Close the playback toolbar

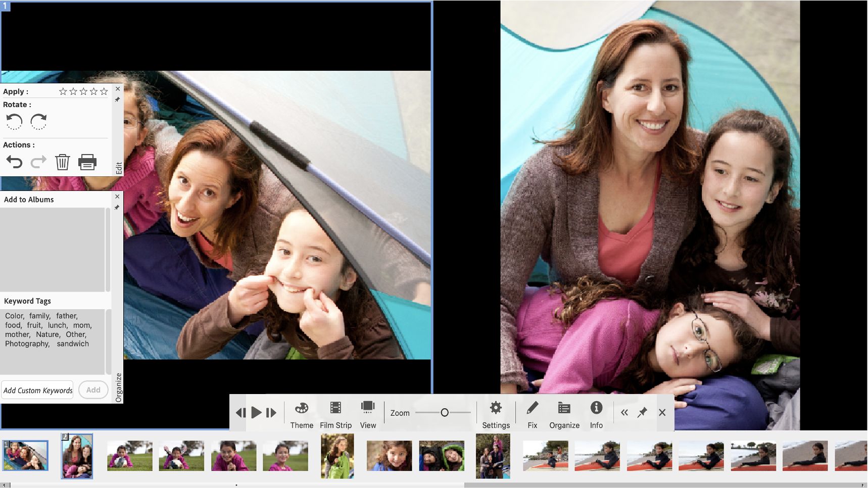tap(662, 413)
